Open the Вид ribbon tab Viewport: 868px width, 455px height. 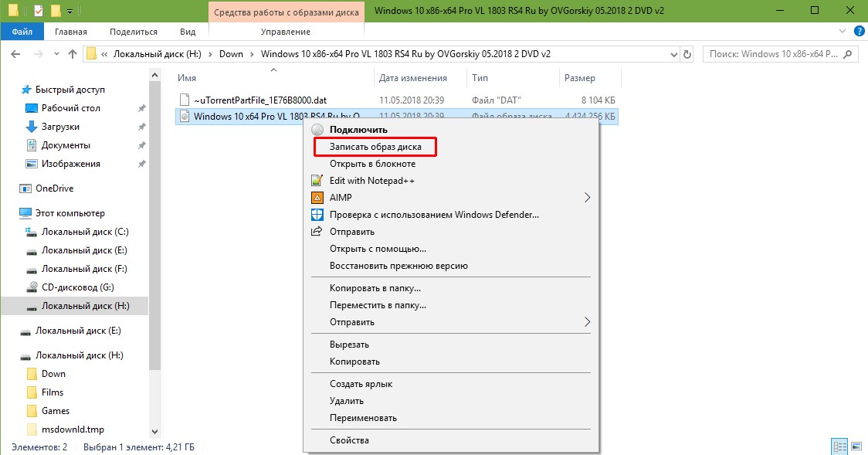click(x=188, y=32)
